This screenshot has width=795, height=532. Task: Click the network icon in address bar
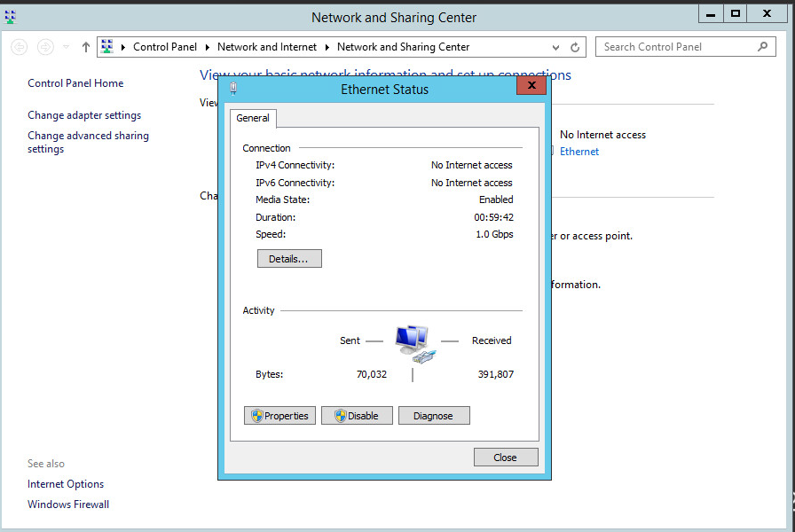pyautogui.click(x=106, y=47)
